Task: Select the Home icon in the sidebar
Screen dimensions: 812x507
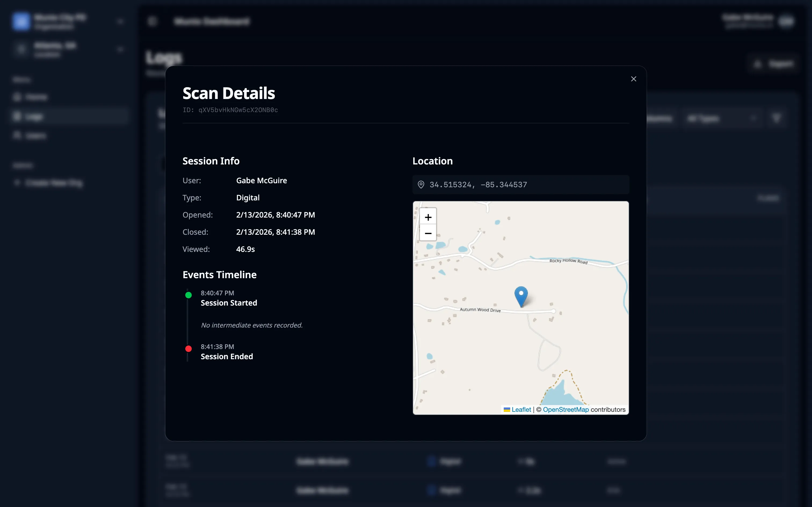Action: [17, 97]
